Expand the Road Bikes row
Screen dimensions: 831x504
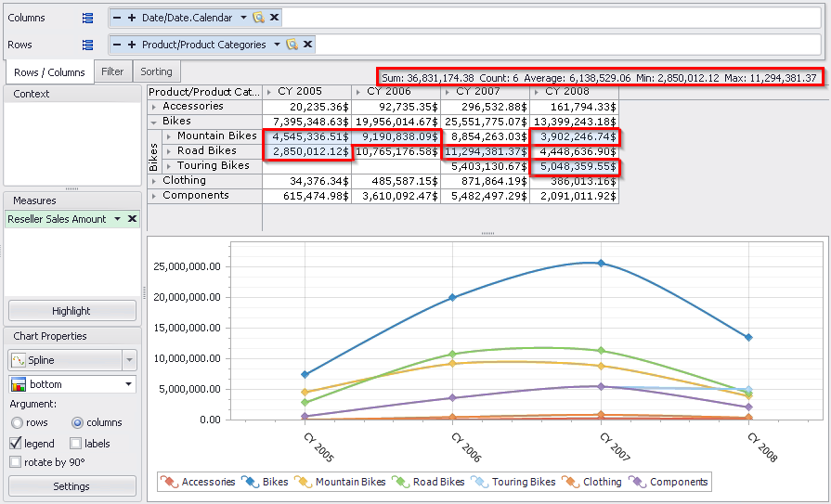point(169,151)
